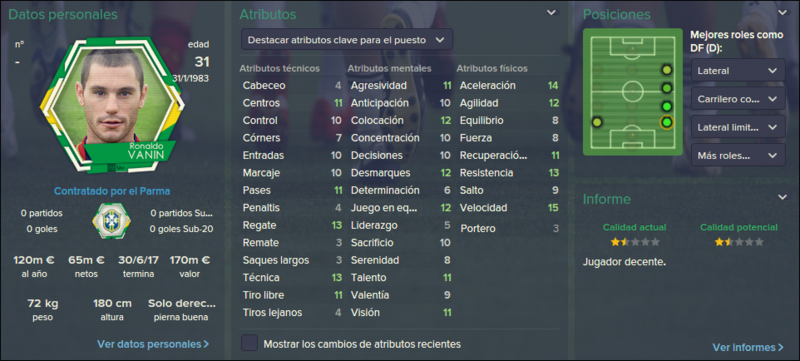Click the right midfield position dot
Viewport: 800px width, 361px height.
pos(666,88)
